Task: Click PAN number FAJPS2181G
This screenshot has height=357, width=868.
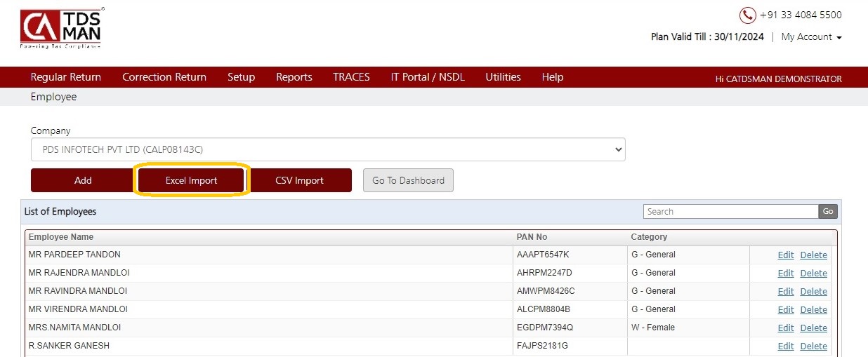Action: [x=542, y=346]
